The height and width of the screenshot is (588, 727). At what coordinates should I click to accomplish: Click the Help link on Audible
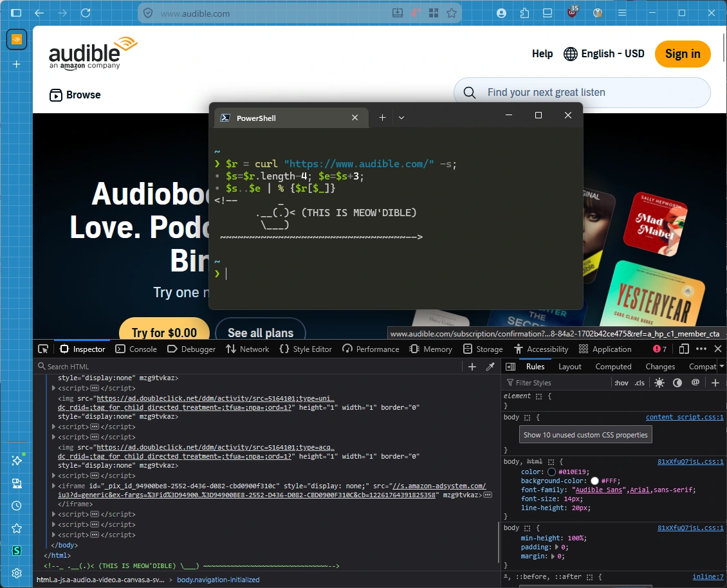542,54
